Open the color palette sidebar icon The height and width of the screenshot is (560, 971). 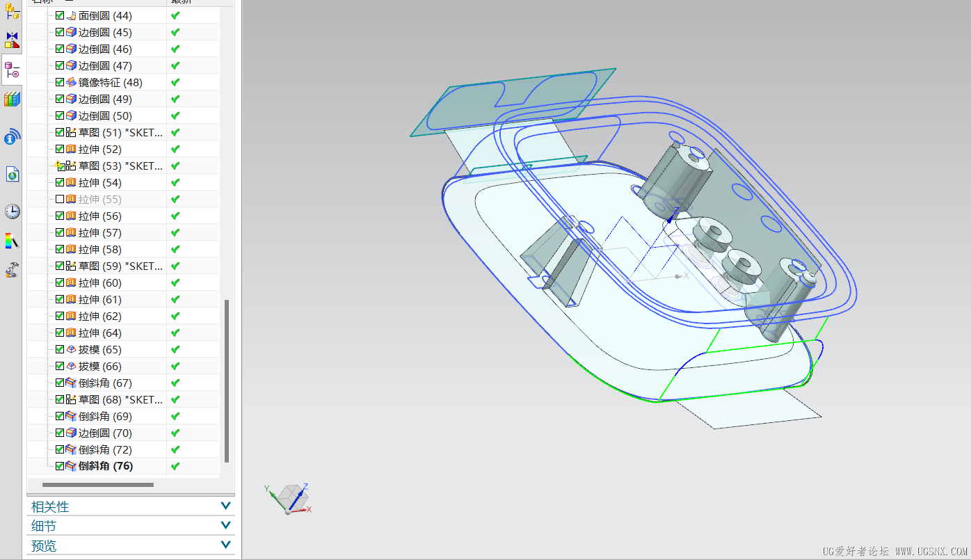pyautogui.click(x=12, y=241)
